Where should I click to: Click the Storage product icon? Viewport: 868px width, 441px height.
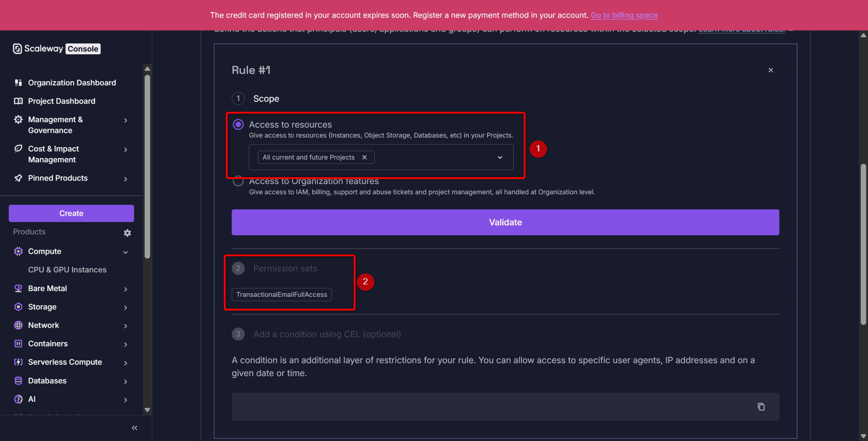pos(18,307)
